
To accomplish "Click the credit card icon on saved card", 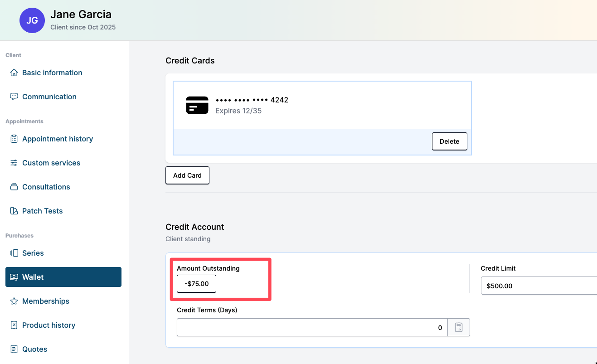I will [197, 105].
